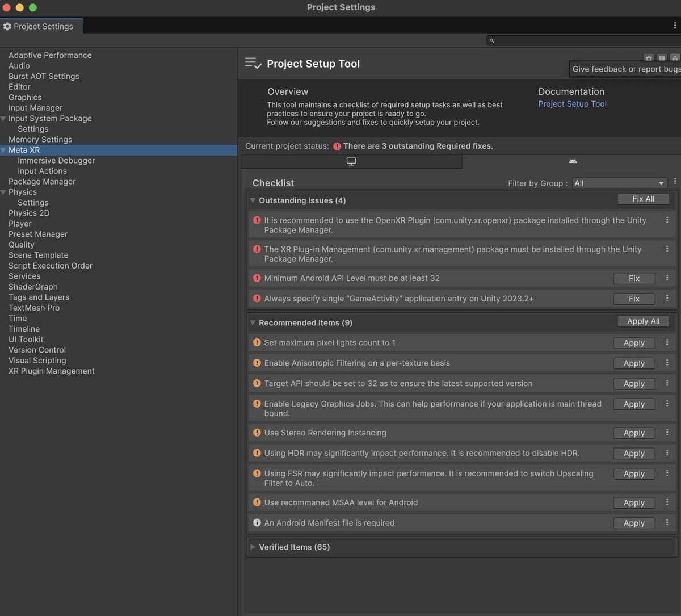The height and width of the screenshot is (616, 681).
Task: Open Player settings category
Action: click(x=20, y=224)
